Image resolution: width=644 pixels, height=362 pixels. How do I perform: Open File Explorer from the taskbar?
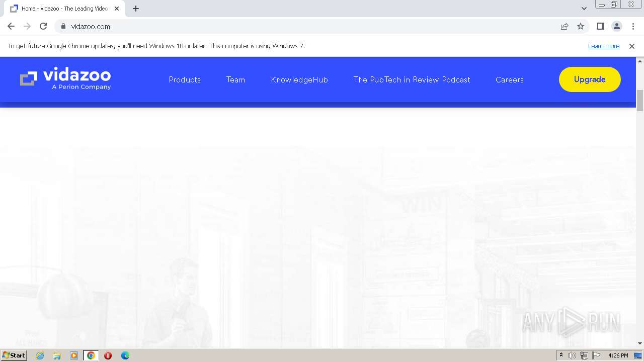point(57,355)
